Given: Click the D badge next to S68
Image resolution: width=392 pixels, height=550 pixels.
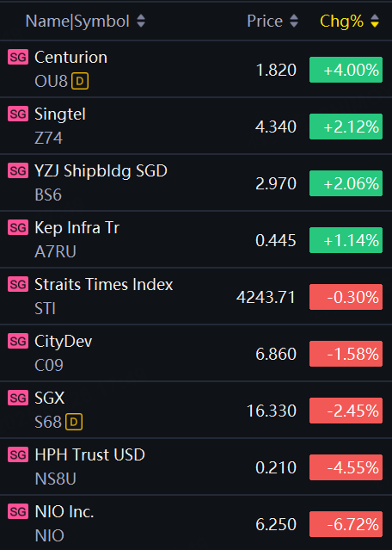Looking at the screenshot, I should point(74,422).
